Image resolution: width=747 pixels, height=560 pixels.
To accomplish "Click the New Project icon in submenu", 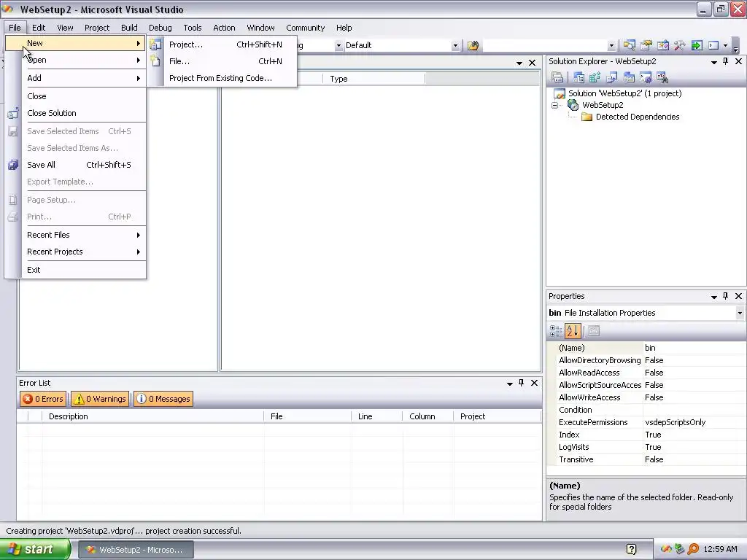I will coord(155,44).
